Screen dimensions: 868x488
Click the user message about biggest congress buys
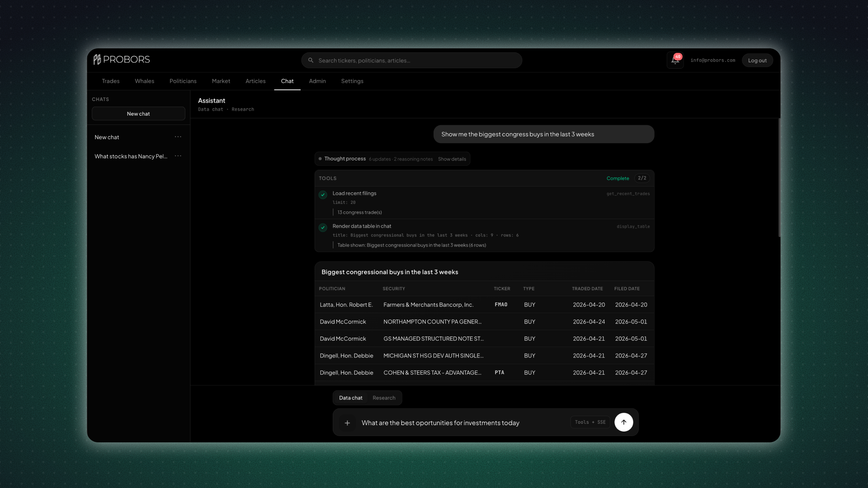[544, 134]
